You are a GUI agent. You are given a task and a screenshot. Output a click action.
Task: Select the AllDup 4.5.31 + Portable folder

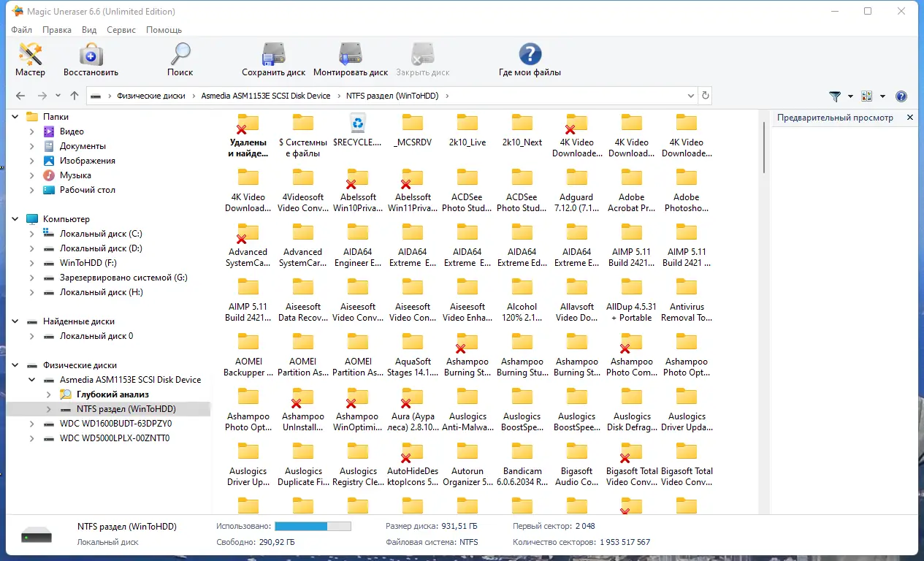(x=632, y=299)
